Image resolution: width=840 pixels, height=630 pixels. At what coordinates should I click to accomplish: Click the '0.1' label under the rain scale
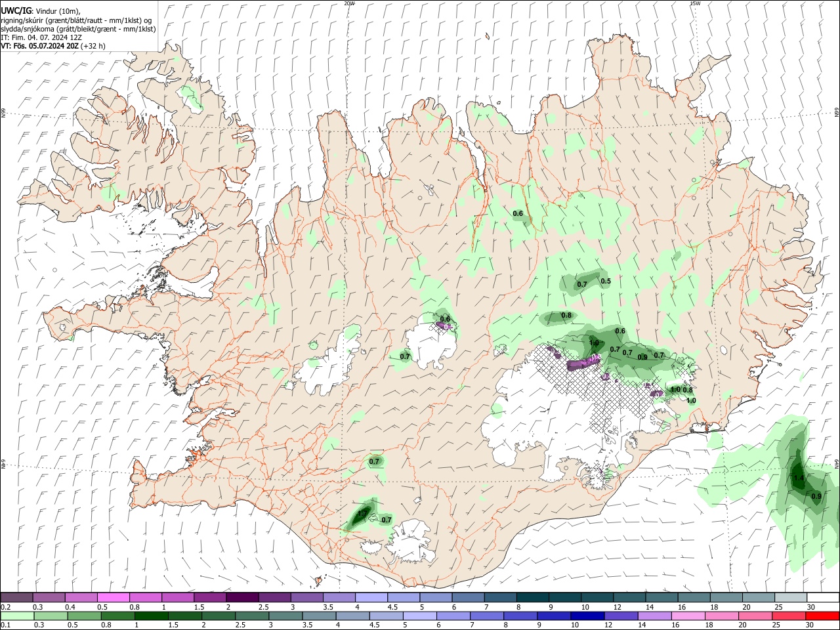click(x=5, y=625)
